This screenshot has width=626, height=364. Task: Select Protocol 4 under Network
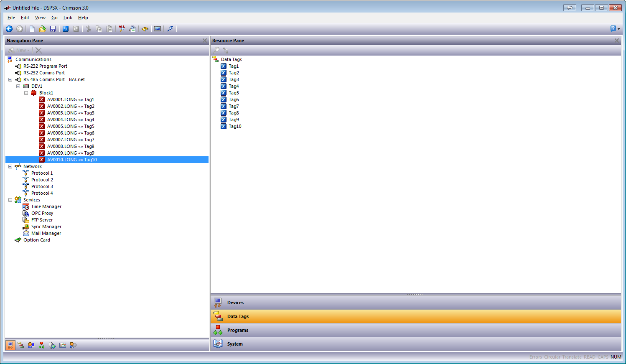click(x=42, y=193)
